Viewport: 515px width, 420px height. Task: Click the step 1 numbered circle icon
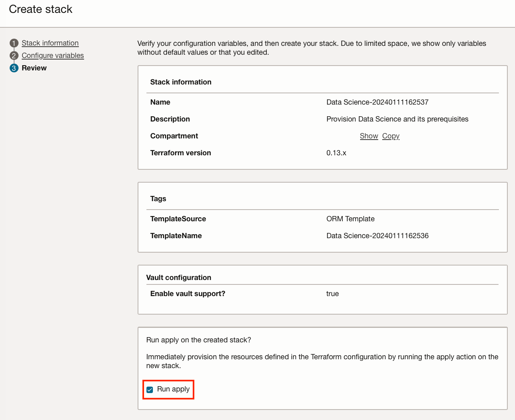(14, 43)
